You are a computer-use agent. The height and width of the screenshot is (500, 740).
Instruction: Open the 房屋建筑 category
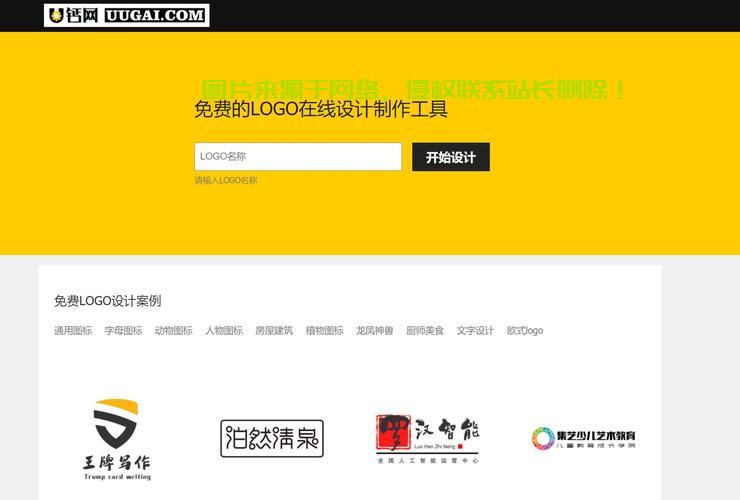point(274,331)
